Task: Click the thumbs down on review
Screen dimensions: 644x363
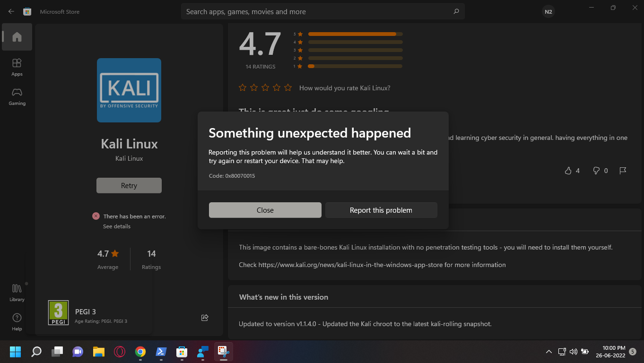Action: click(x=597, y=171)
